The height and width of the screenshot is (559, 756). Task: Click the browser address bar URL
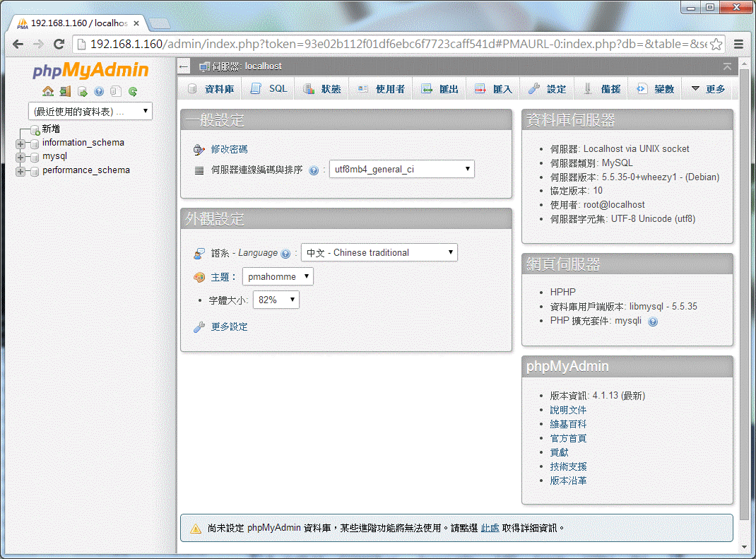click(x=398, y=45)
